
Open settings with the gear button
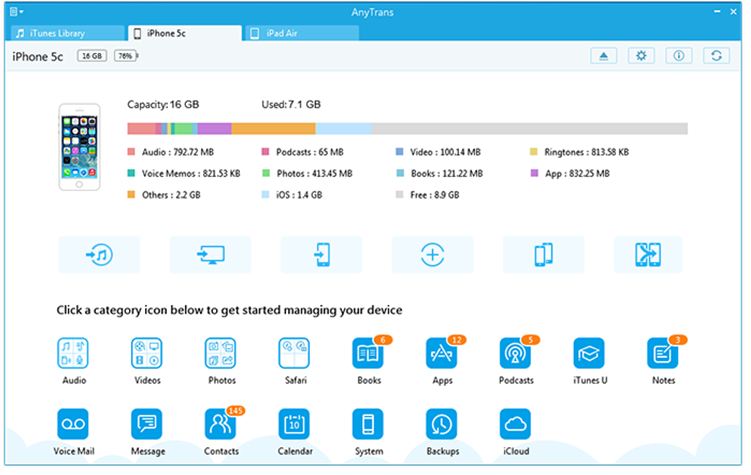[x=641, y=56]
